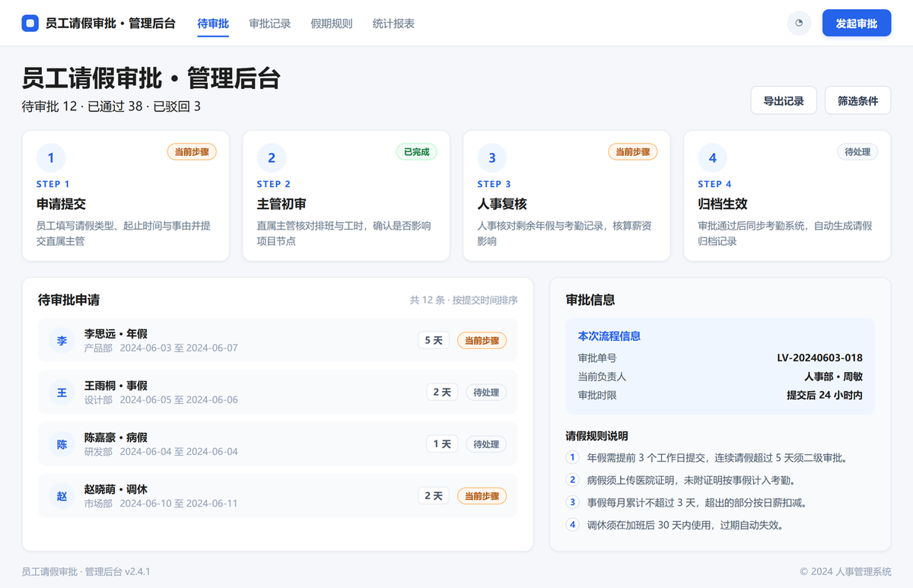This screenshot has height=588, width=913.
Task: Open the 筛选条件 button
Action: click(x=858, y=100)
